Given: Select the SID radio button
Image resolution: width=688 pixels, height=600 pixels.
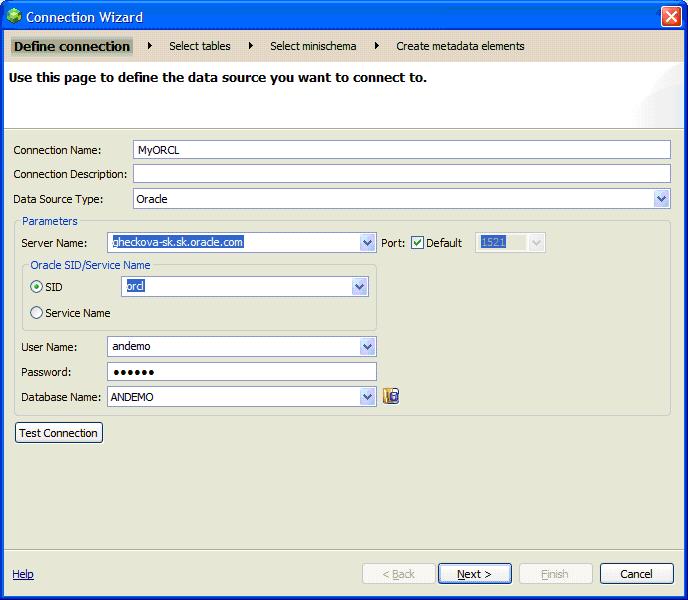Looking at the screenshot, I should click(x=36, y=287).
